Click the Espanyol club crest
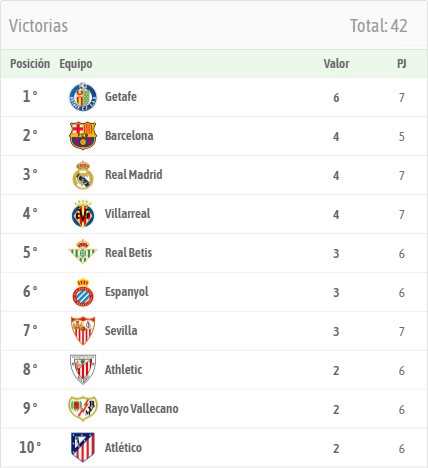 pyautogui.click(x=83, y=292)
